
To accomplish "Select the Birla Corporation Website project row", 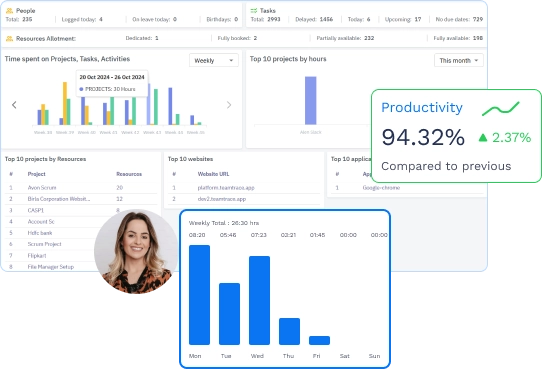I will pyautogui.click(x=81, y=199).
